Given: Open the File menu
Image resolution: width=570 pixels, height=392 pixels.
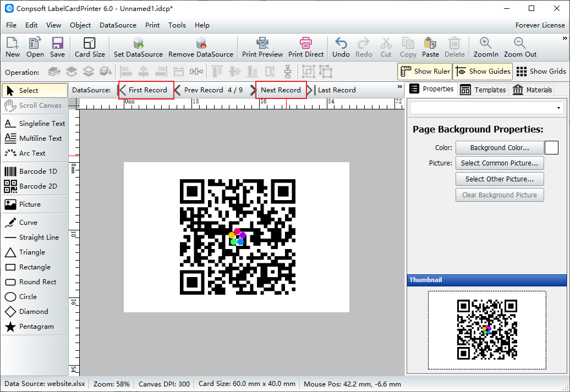Looking at the screenshot, I should click(11, 25).
